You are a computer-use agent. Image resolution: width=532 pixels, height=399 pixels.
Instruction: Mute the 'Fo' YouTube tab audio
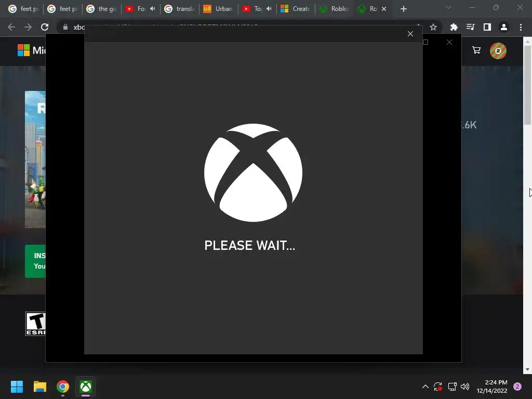[x=153, y=9]
